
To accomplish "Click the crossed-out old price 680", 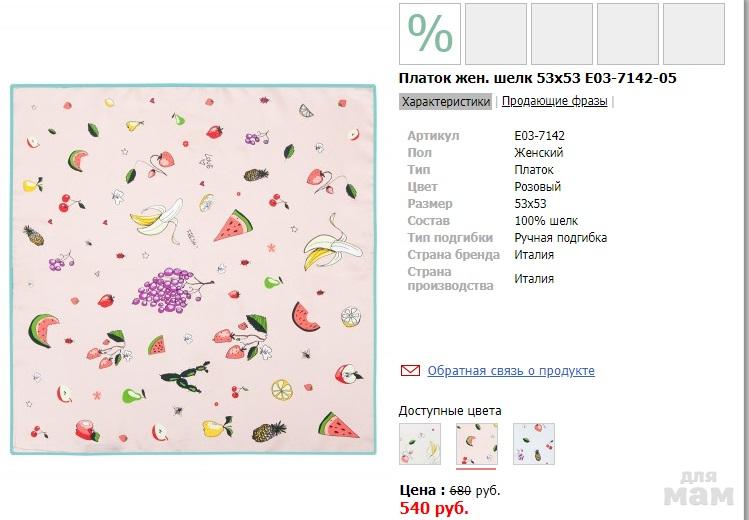I will click(x=460, y=490).
